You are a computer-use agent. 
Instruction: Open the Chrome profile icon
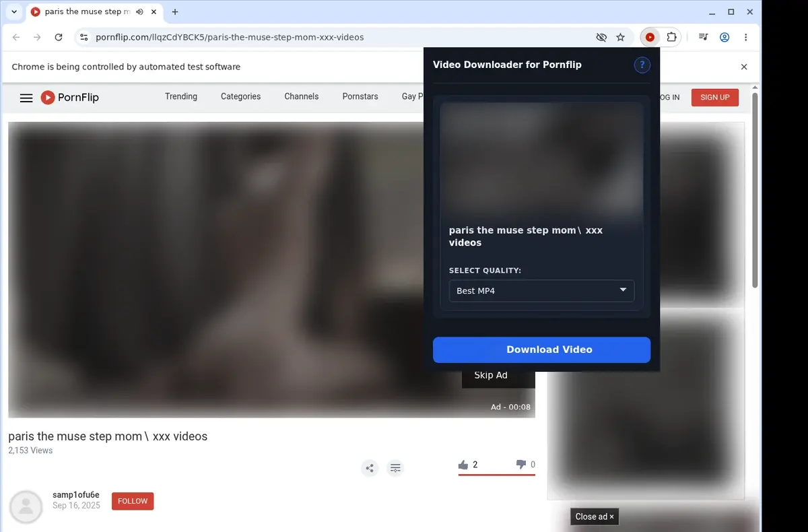pos(725,38)
